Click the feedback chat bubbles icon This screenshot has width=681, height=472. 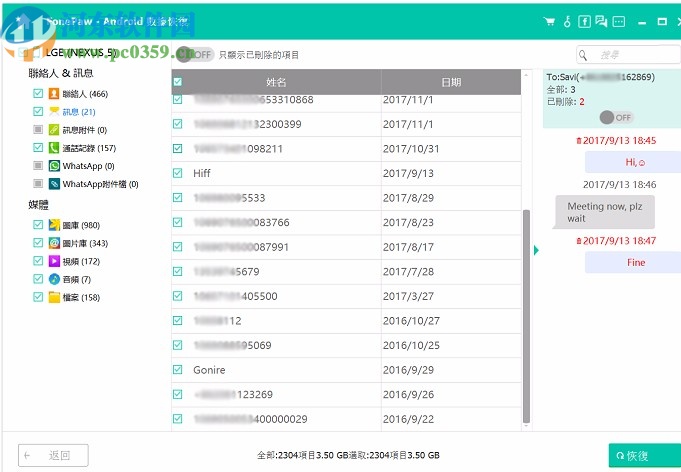pos(602,21)
